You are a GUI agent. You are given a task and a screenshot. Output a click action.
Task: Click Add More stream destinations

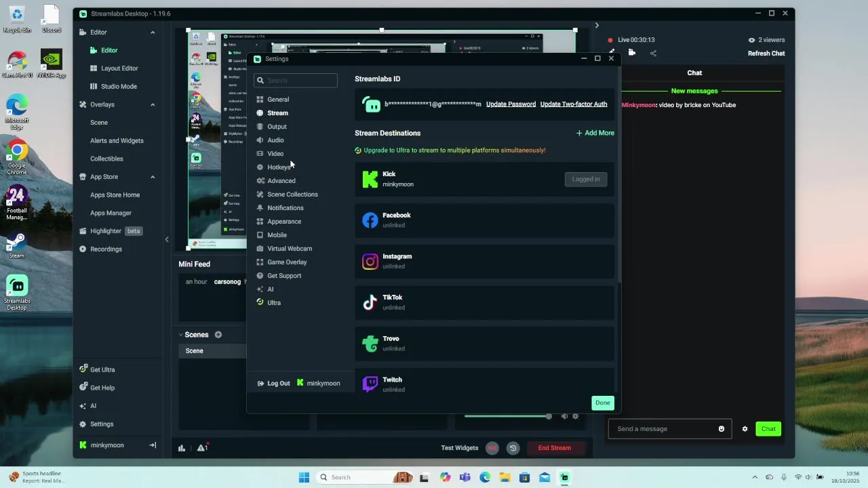tap(595, 133)
